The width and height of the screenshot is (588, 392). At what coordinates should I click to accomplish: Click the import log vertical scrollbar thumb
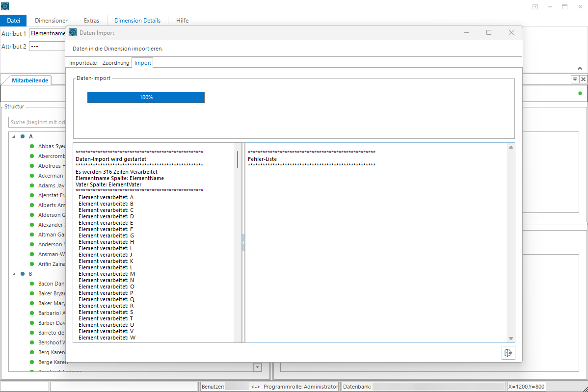(x=238, y=159)
